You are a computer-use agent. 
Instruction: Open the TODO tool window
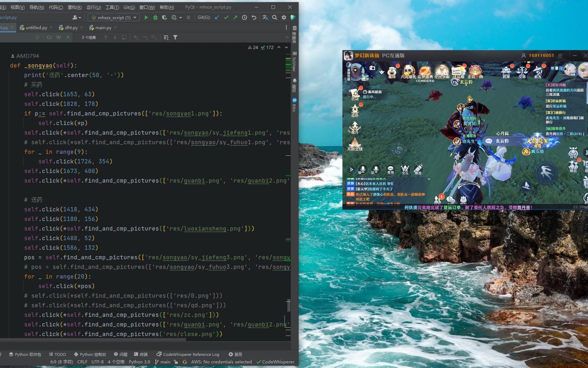coord(57,354)
